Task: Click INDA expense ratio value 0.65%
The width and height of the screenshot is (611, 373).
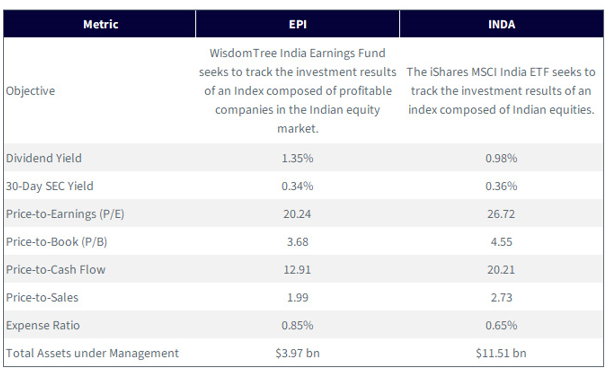Action: (501, 325)
